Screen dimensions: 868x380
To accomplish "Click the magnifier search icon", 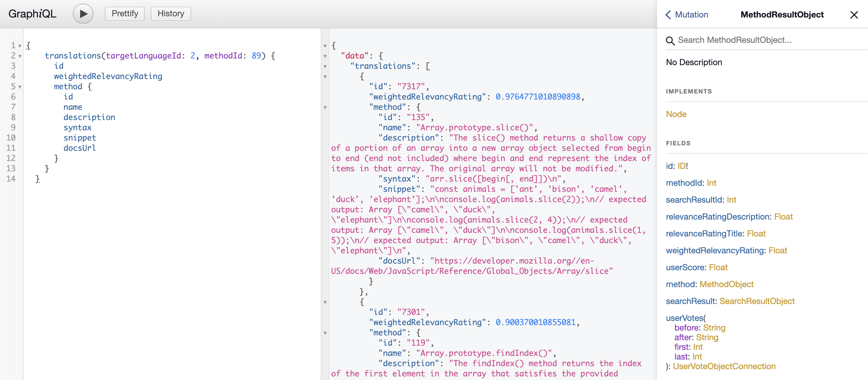I will 670,41.
